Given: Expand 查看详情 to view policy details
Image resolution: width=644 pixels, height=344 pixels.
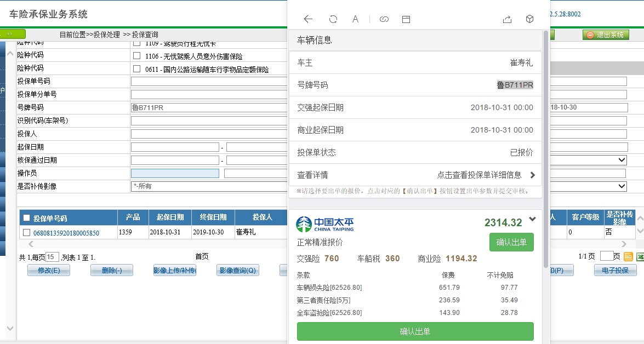Looking at the screenshot, I should click(532, 175).
